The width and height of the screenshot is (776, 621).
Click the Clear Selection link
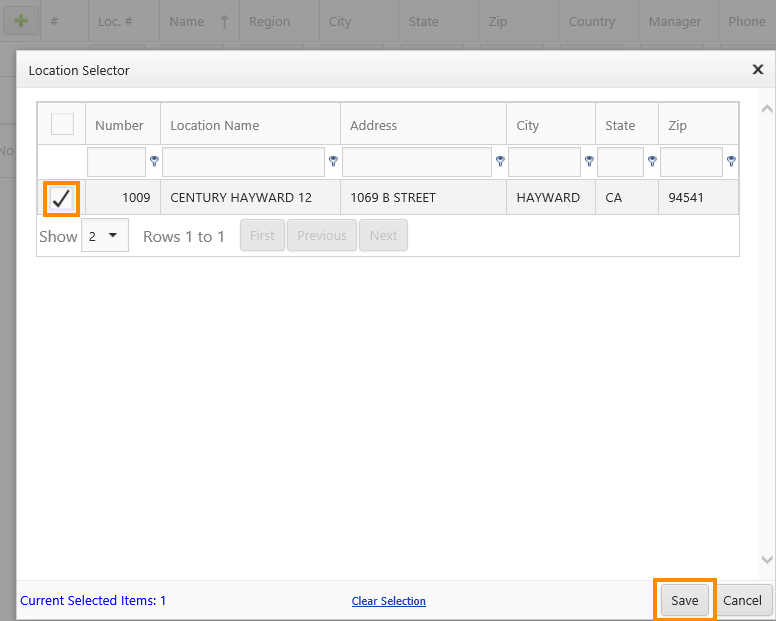(x=388, y=601)
